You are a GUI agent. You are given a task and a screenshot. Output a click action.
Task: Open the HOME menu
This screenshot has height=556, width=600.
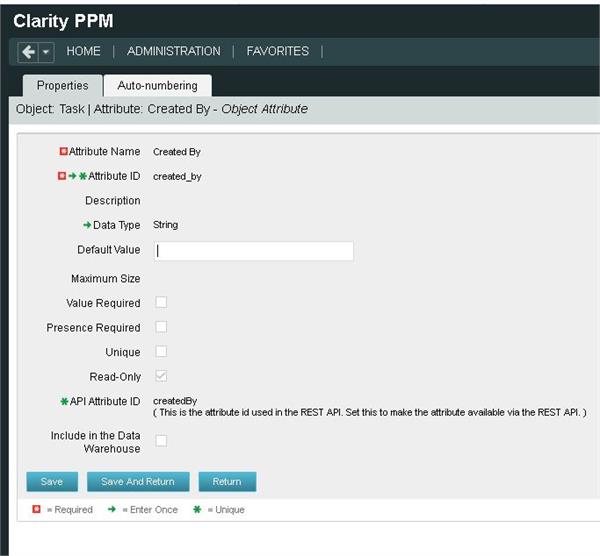(83, 51)
